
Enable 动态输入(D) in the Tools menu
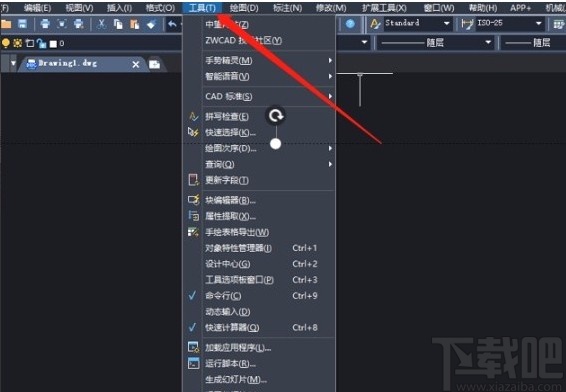coord(258,312)
